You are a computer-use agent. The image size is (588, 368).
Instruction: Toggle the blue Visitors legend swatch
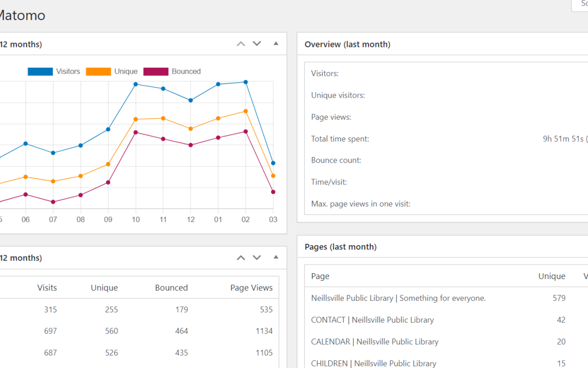coord(40,71)
